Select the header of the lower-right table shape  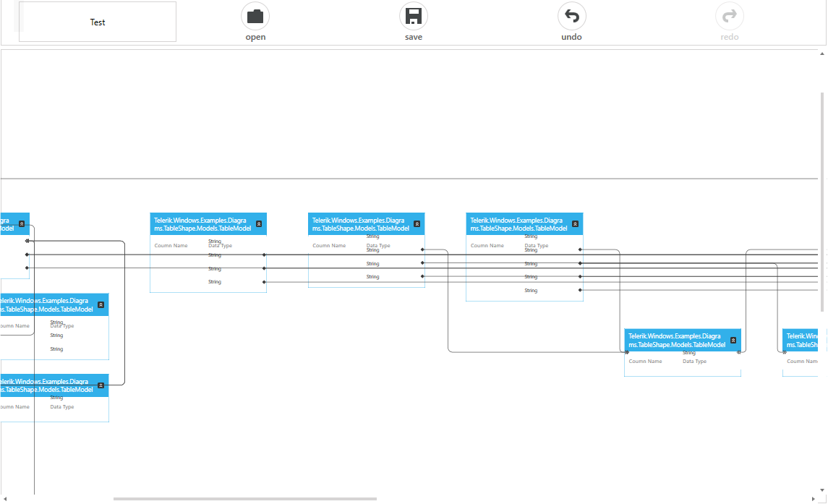pyautogui.click(x=683, y=341)
